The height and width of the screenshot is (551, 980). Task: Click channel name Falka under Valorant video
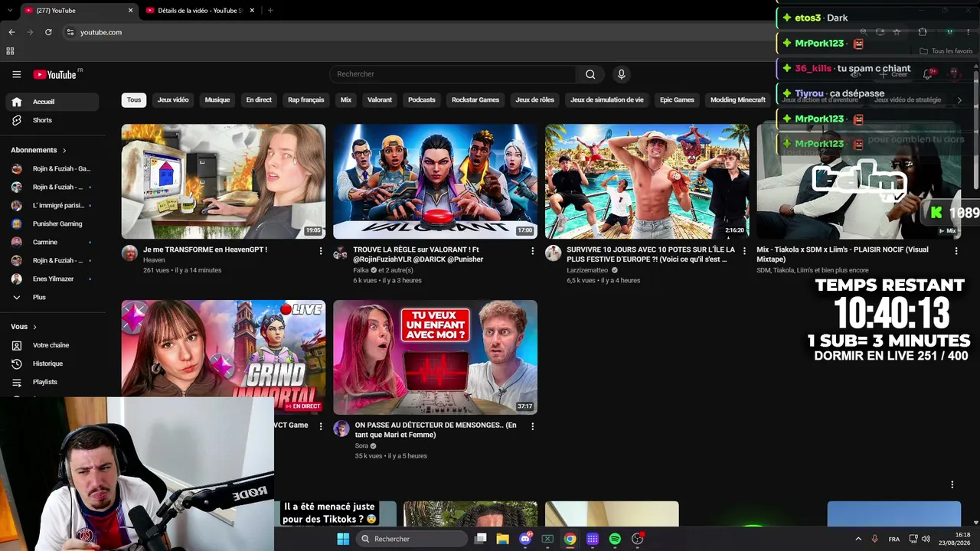pyautogui.click(x=361, y=270)
